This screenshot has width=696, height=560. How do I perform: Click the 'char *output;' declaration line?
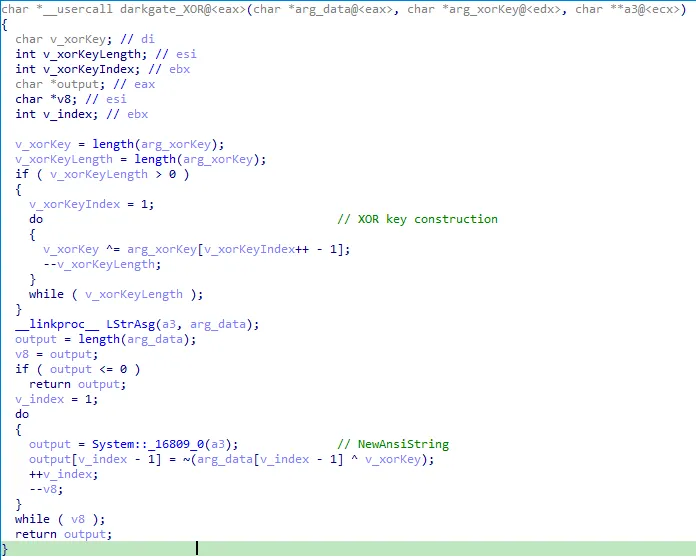pos(85,84)
